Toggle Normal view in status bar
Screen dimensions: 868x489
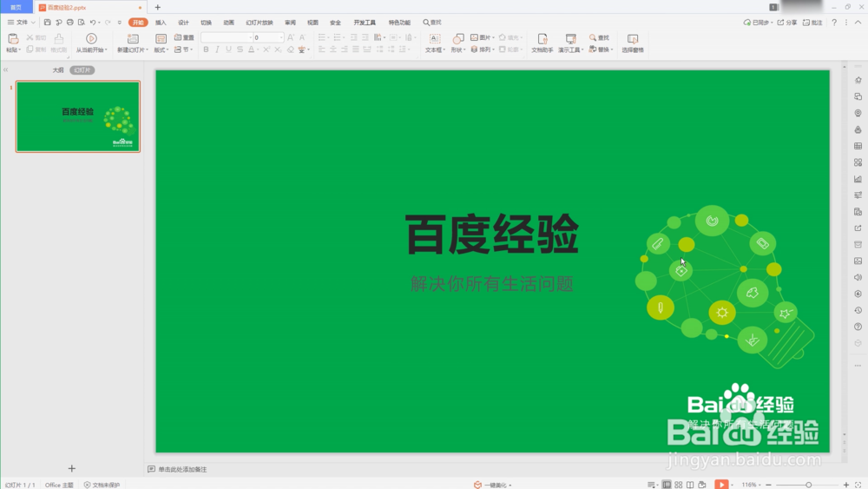click(667, 485)
